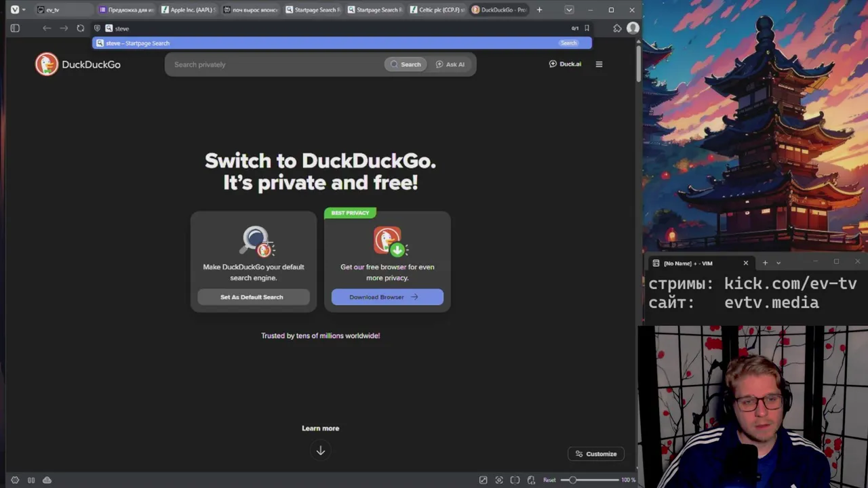The image size is (868, 488).
Task: Click the BEST PRIVACY badge
Action: pyautogui.click(x=350, y=213)
